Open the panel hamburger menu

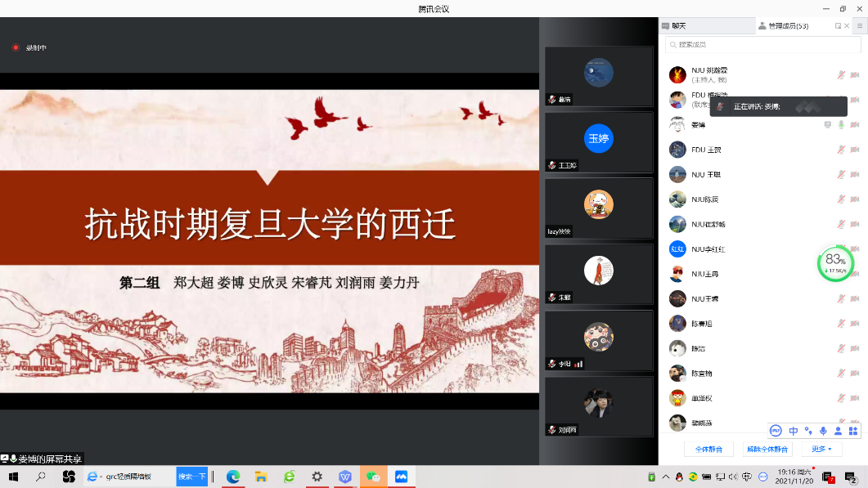[859, 26]
